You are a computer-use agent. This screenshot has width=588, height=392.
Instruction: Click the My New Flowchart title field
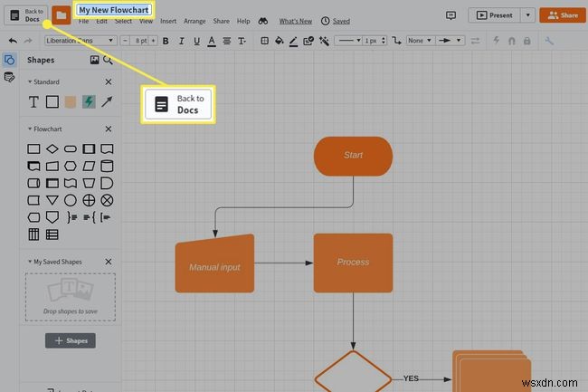pyautogui.click(x=114, y=10)
